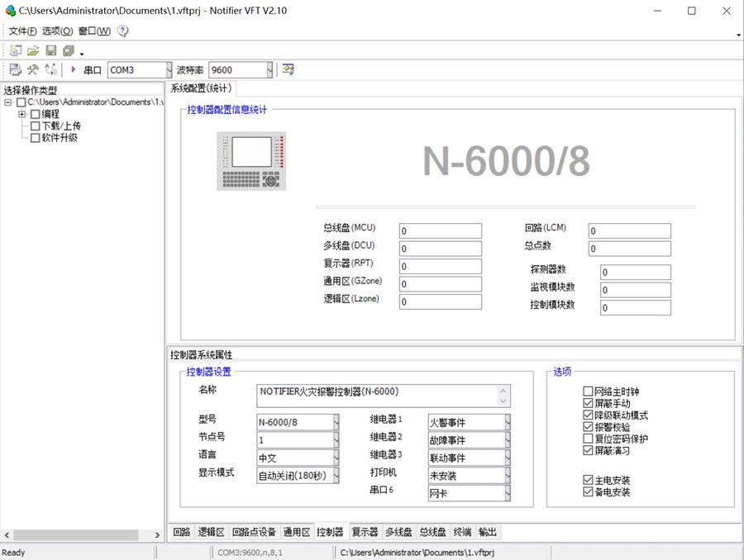744x560 pixels.
Task: Uncheck the 屏蔽手动 checkbox
Action: point(588,403)
